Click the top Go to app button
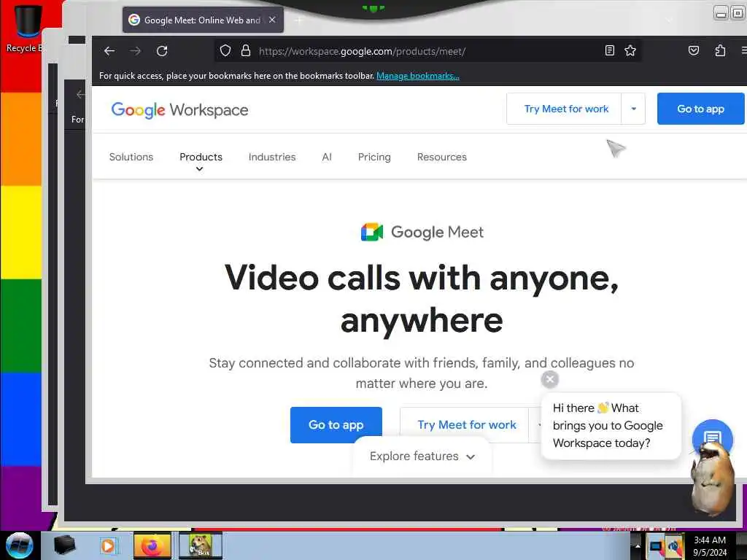The width and height of the screenshot is (747, 560). coord(700,109)
